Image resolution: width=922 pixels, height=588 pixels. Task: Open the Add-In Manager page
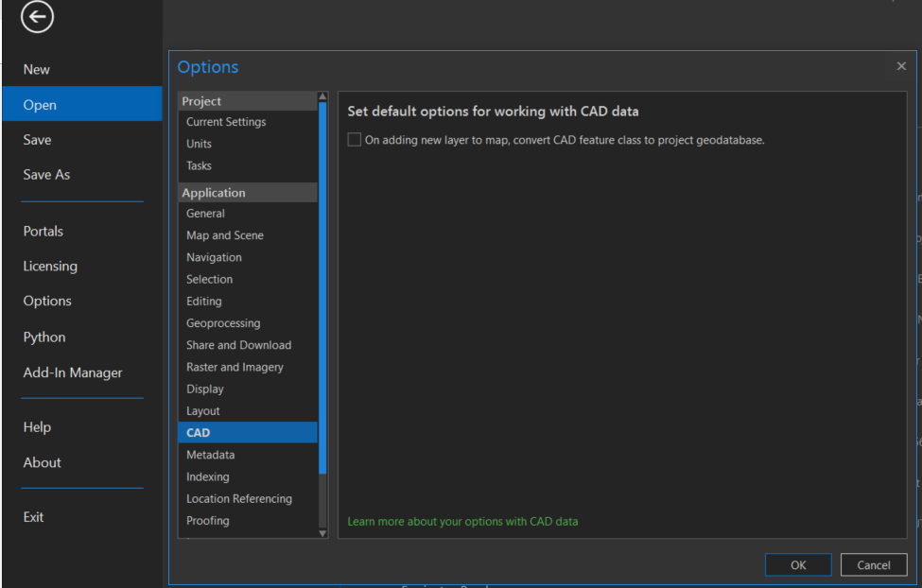[x=73, y=372]
